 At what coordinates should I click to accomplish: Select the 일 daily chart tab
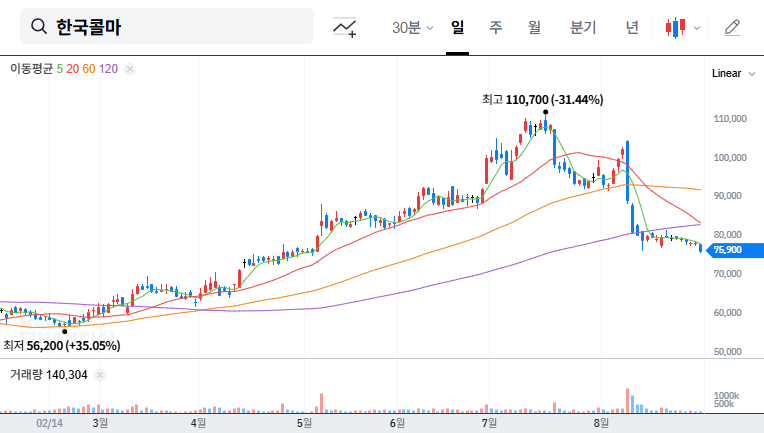tap(458, 27)
